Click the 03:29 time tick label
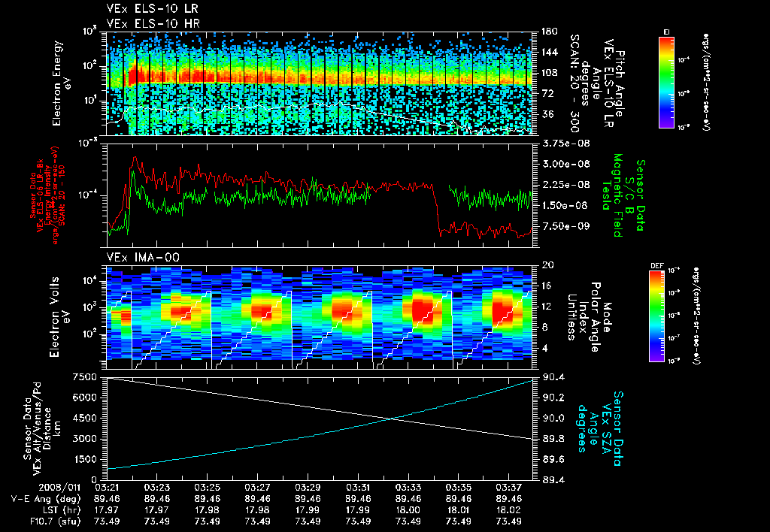 [x=308, y=488]
